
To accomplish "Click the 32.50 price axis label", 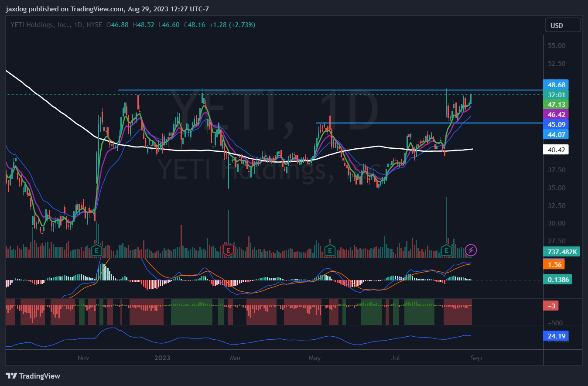I will pos(556,205).
